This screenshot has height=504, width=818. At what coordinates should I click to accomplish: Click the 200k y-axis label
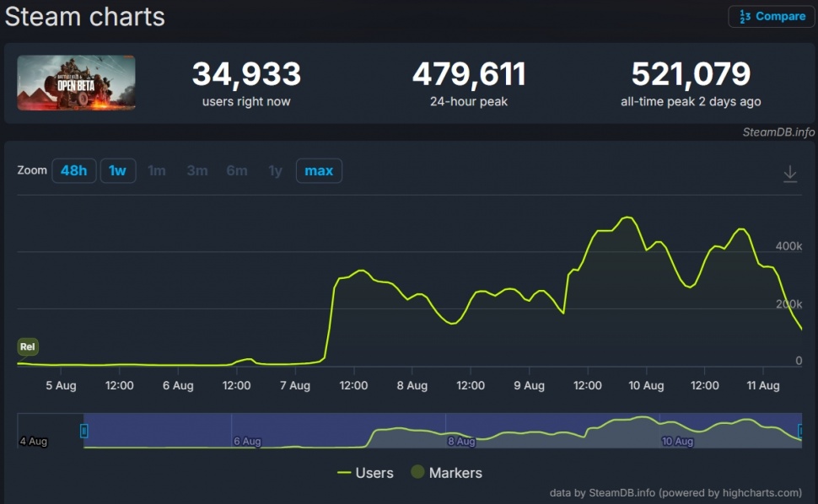788,304
